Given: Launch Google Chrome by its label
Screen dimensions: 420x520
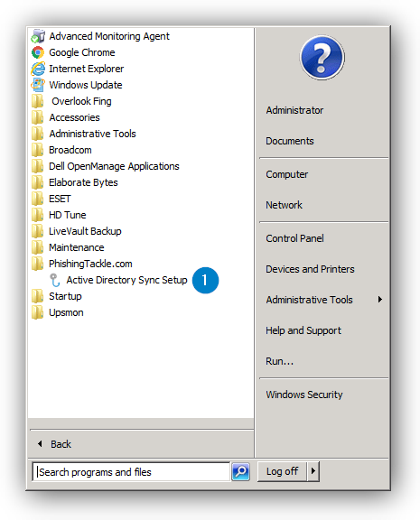Looking at the screenshot, I should 82,52.
